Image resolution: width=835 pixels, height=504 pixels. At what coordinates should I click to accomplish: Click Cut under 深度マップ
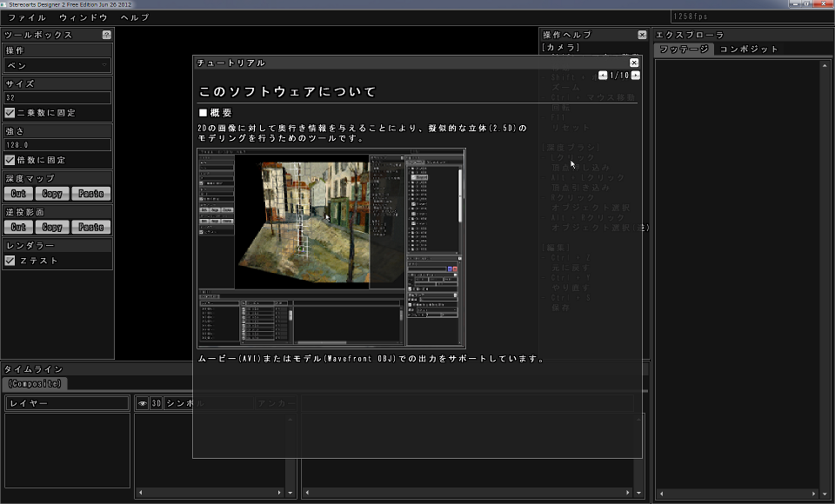tap(18, 194)
